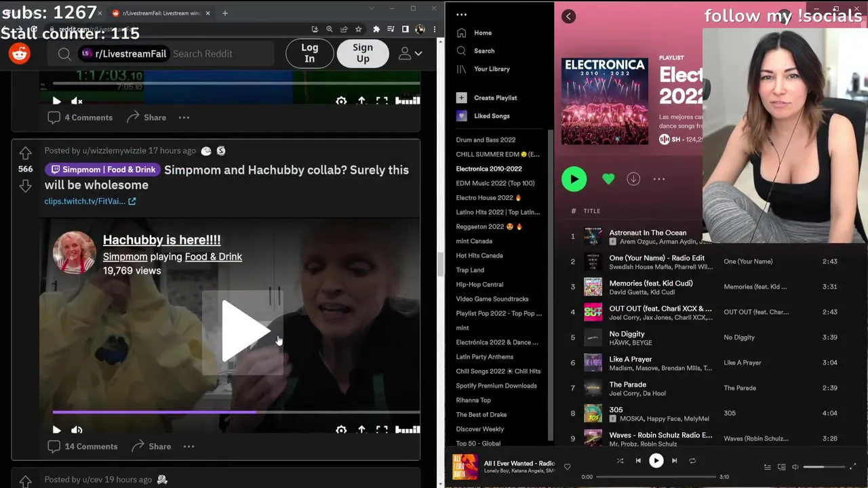Viewport: 868px width, 488px height.
Task: Open the Food & Drink category link
Action: [x=214, y=257]
